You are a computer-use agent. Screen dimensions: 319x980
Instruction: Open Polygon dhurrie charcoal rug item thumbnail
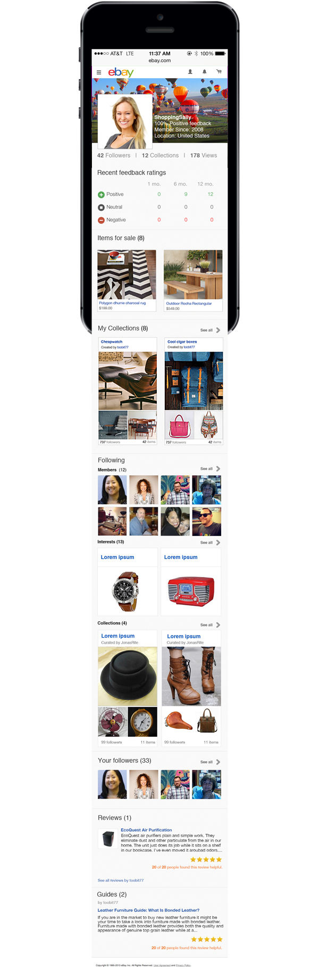pos(127,275)
